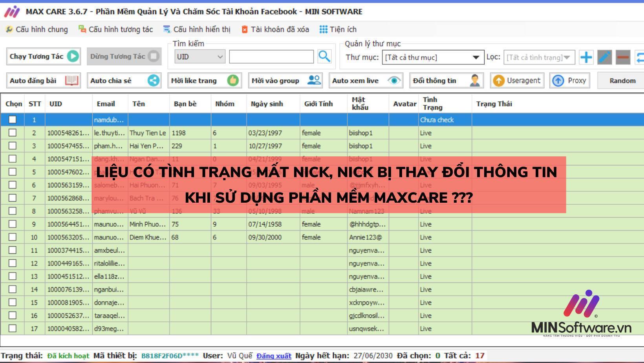Screen dimensions: 644x363
Task: Click the Proxy icon button
Action: coord(558,80)
